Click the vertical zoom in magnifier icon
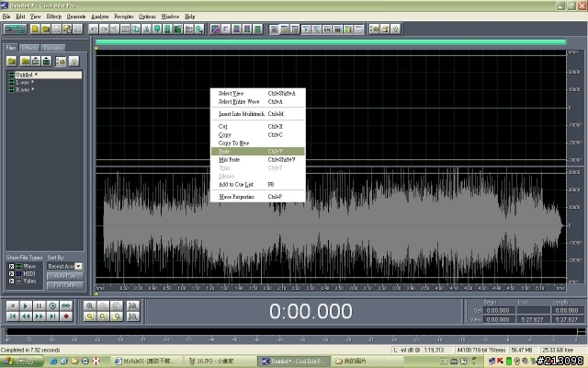588x368 pixels. (x=132, y=305)
